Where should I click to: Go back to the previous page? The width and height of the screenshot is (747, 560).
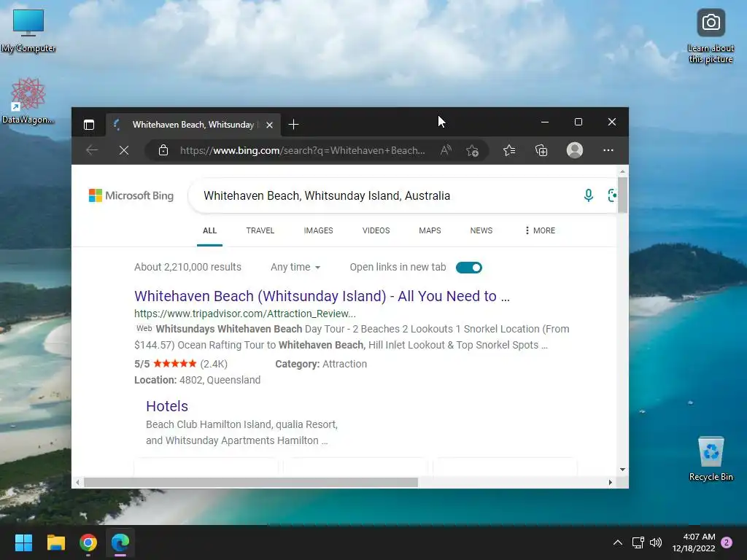pyautogui.click(x=92, y=150)
